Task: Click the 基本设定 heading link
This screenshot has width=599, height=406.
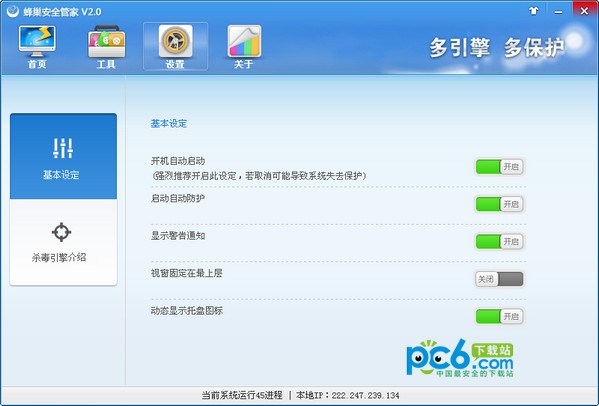Action: 168,124
